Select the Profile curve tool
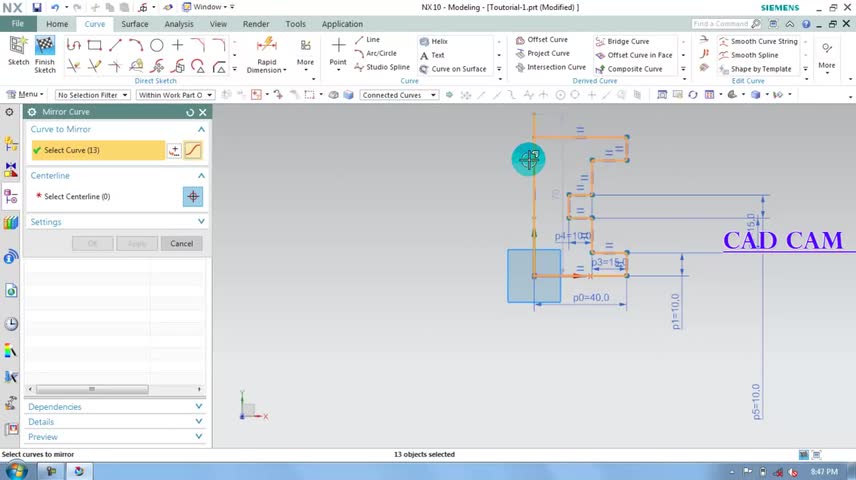 point(74,45)
